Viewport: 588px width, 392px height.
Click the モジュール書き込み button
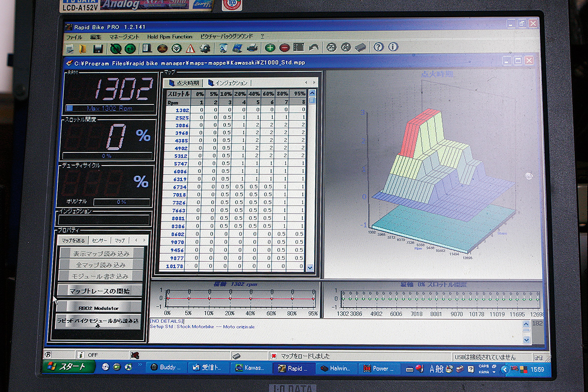(x=99, y=276)
